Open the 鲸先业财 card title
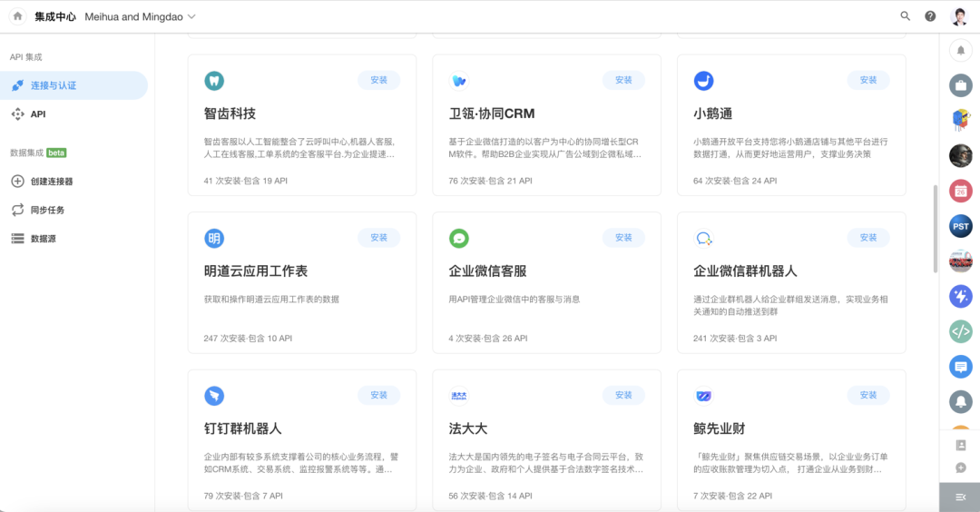Viewport: 980px width, 512px height. click(x=719, y=428)
